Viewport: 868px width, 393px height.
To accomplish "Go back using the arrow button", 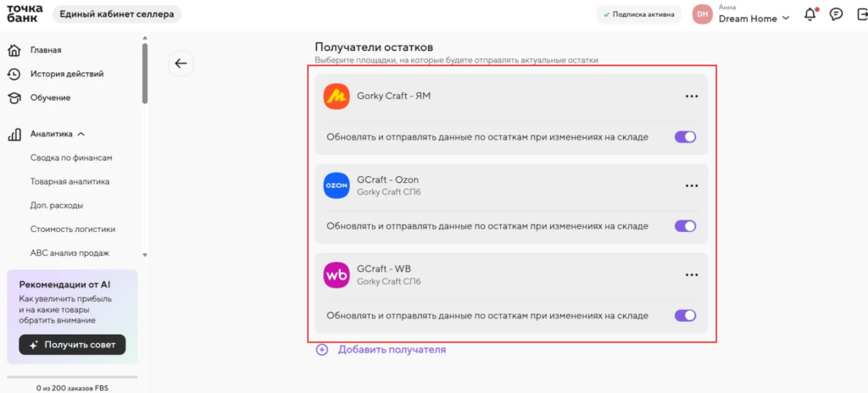I will click(181, 64).
